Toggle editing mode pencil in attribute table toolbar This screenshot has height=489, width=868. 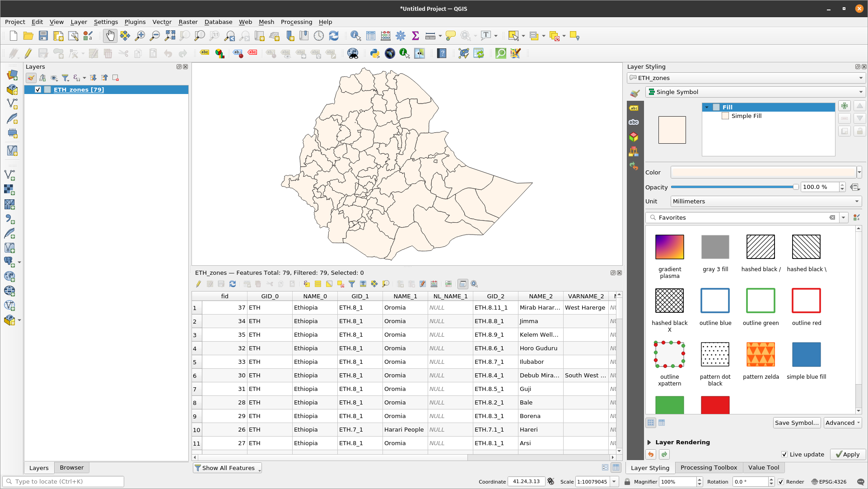pyautogui.click(x=198, y=284)
